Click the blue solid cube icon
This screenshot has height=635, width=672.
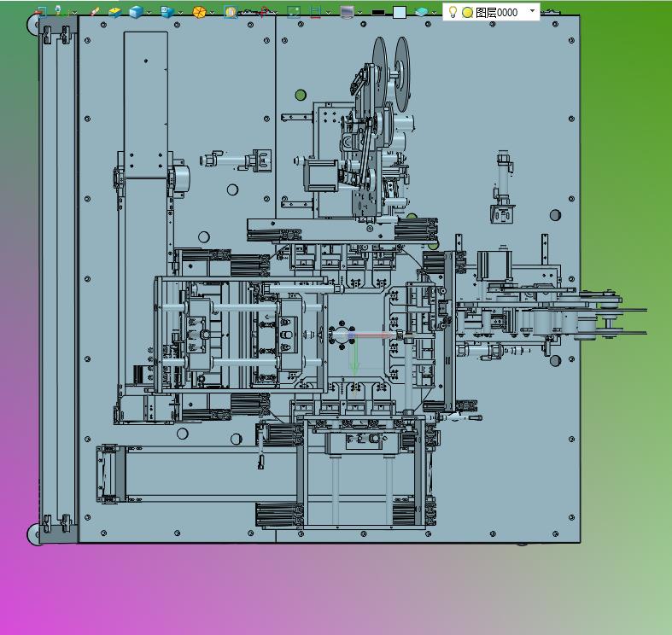click(136, 12)
